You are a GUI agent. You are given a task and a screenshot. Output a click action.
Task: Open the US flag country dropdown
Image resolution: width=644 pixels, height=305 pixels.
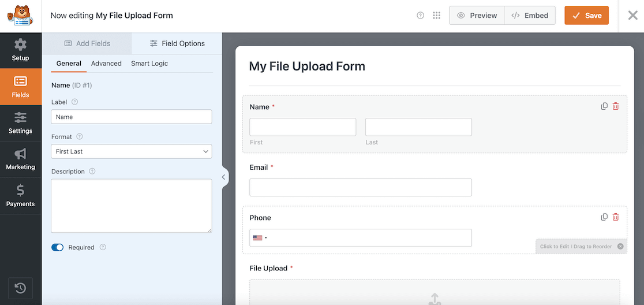260,237
